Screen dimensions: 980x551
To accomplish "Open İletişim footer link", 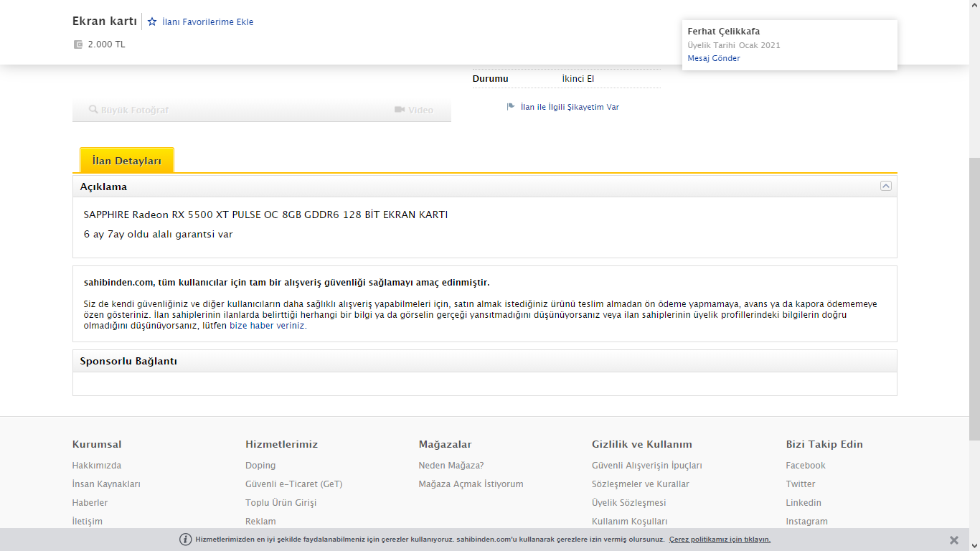I will point(88,522).
